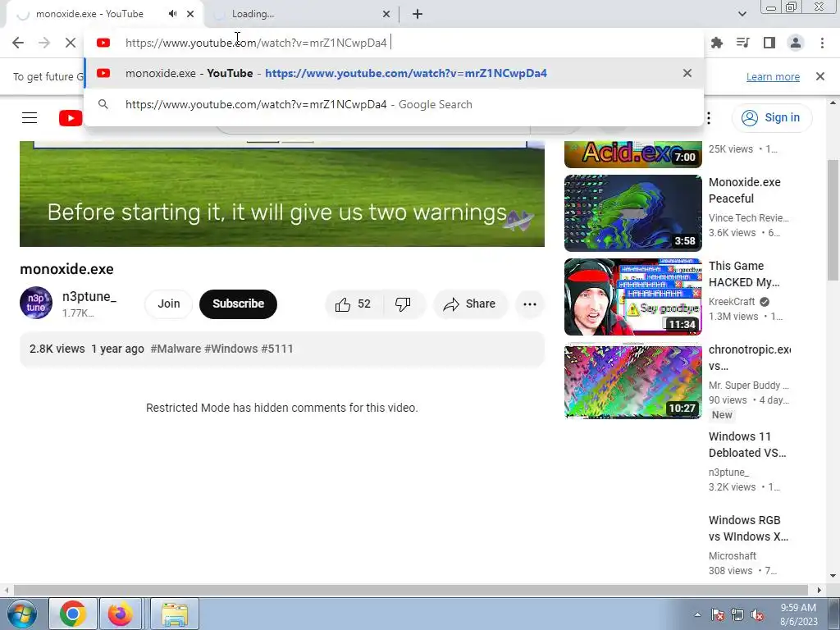Click the Share button
The height and width of the screenshot is (630, 840).
(x=470, y=304)
